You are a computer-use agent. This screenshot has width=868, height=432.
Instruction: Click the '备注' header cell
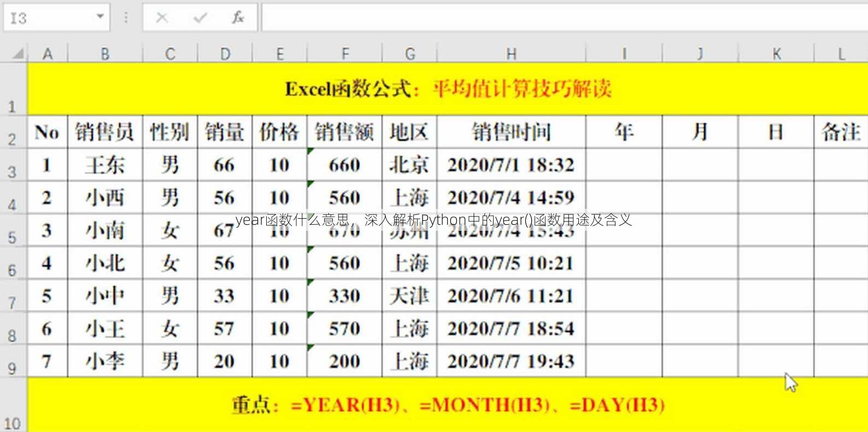(841, 132)
